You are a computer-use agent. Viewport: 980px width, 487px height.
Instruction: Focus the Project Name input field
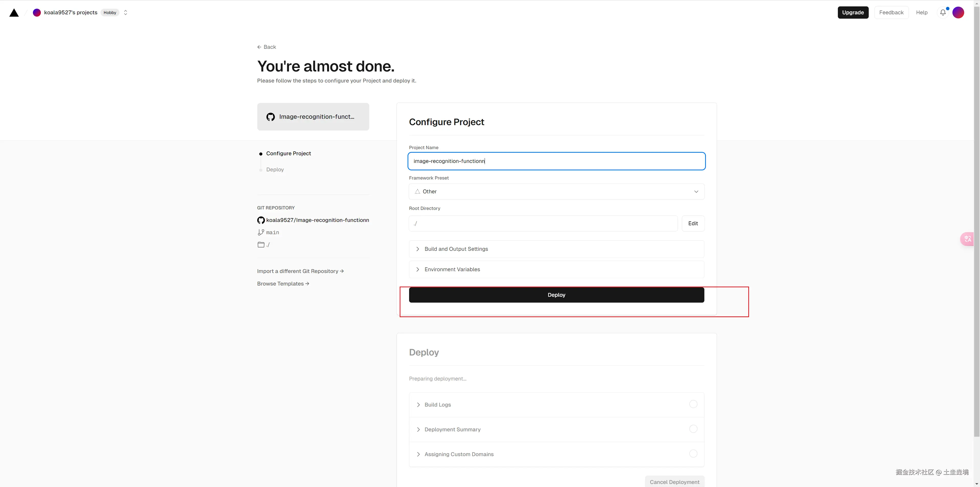(x=556, y=161)
